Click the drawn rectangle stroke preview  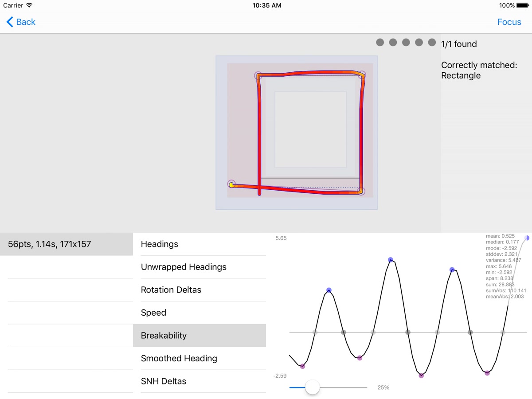click(x=297, y=133)
